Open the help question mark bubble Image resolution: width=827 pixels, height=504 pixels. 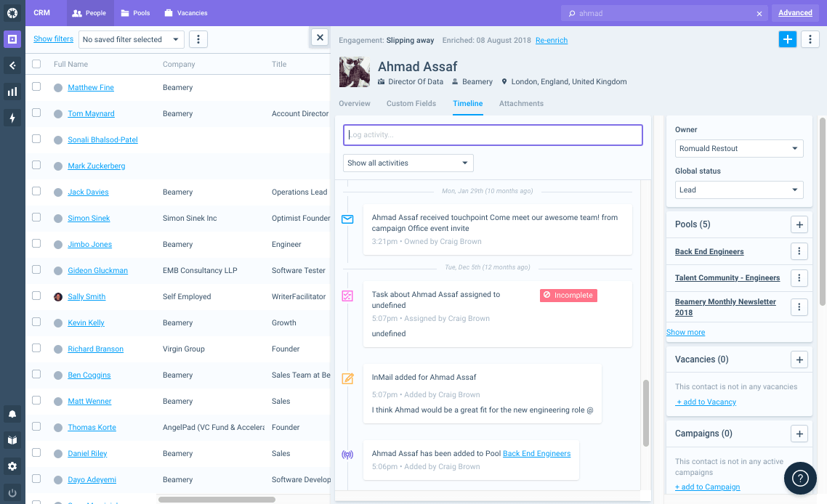click(800, 478)
